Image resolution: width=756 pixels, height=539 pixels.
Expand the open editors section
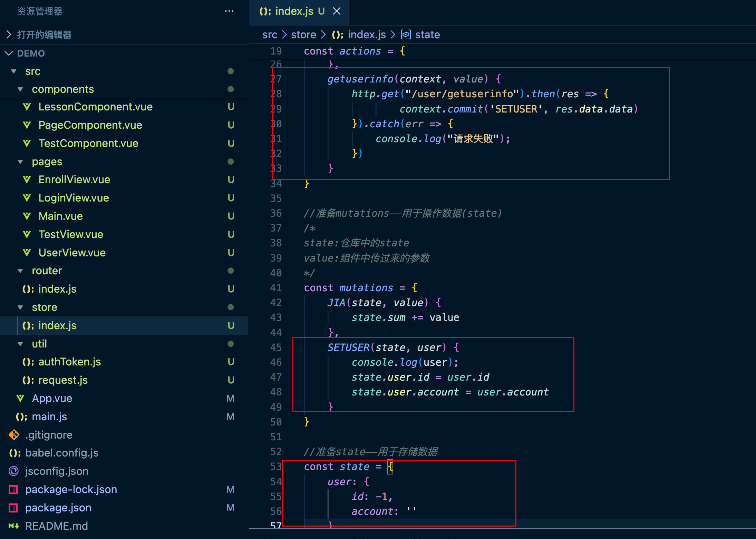[9, 35]
